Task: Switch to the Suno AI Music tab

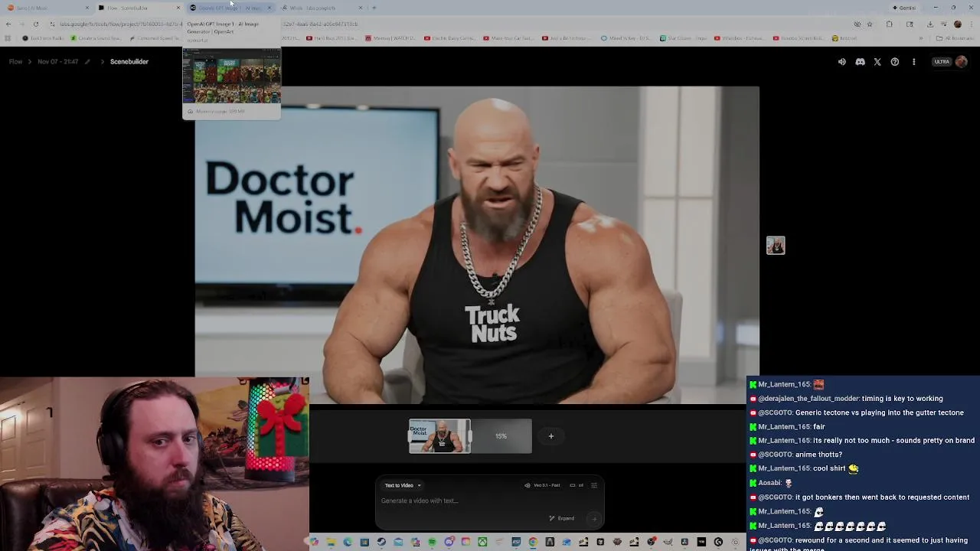Action: [x=46, y=8]
